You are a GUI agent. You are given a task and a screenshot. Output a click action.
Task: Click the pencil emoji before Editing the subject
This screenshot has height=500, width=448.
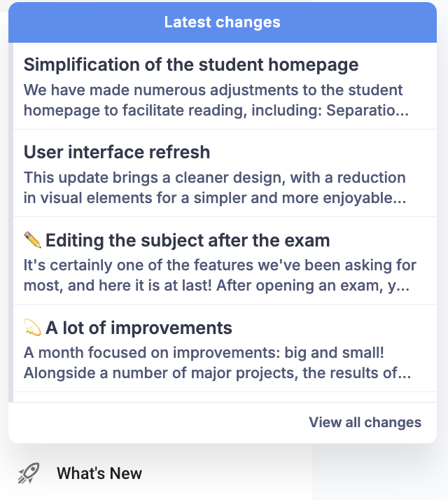pos(32,241)
